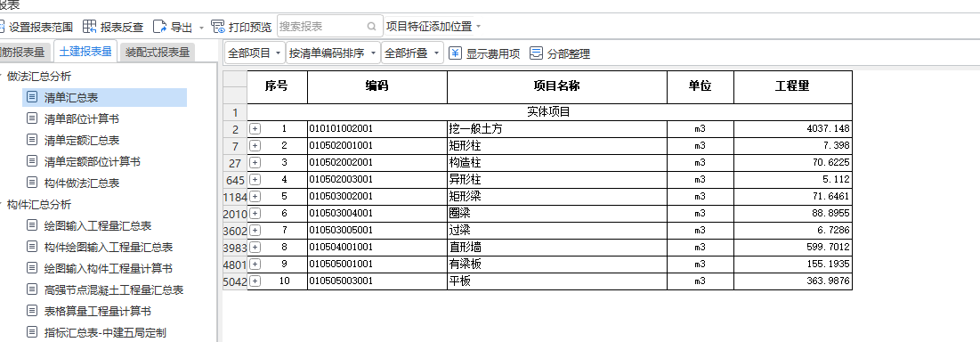Click the 打印预览 label
980x342 pixels.
(250, 28)
